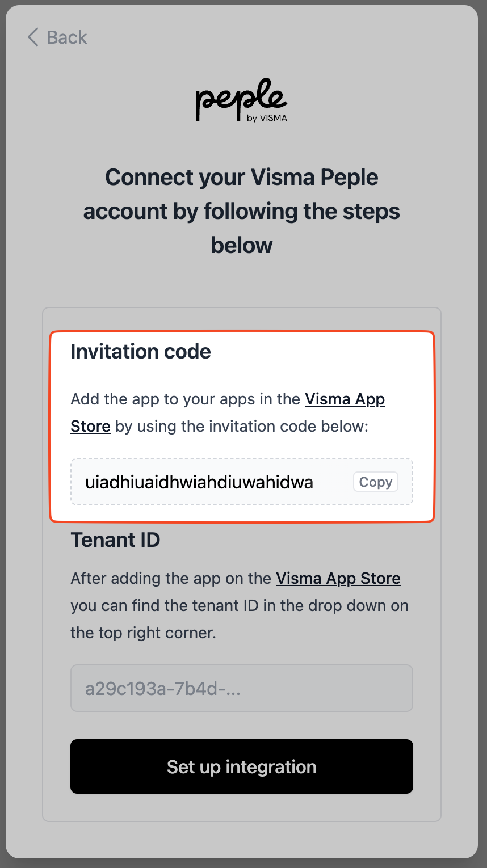Select the invitation code text uiadhiuaidhwiahdiuwahidwa
Screen dimensions: 487x868
tap(199, 482)
